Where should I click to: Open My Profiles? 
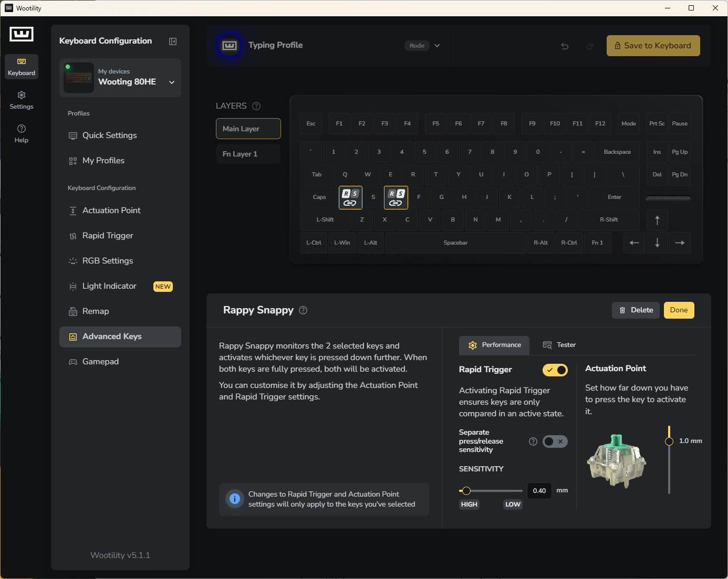point(120,161)
